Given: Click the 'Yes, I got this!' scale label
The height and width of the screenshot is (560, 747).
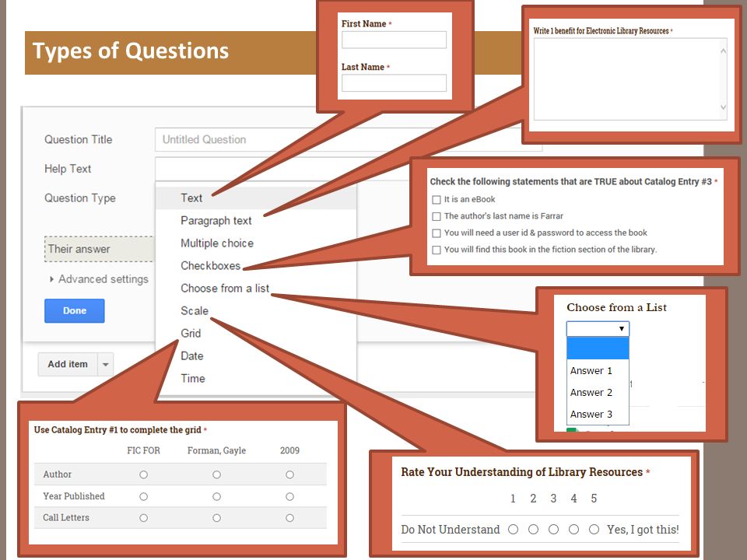Looking at the screenshot, I should (643, 530).
